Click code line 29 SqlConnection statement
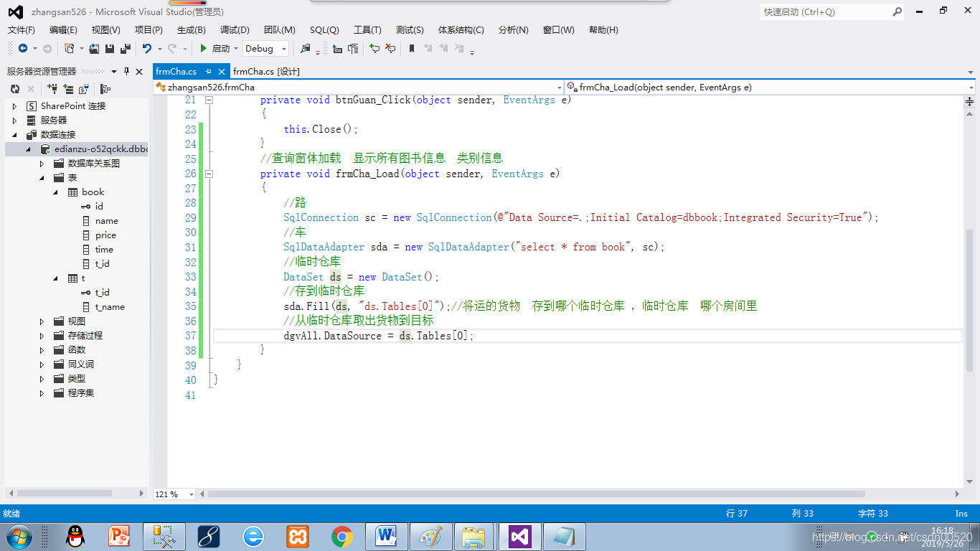This screenshot has height=551, width=980. coord(580,217)
